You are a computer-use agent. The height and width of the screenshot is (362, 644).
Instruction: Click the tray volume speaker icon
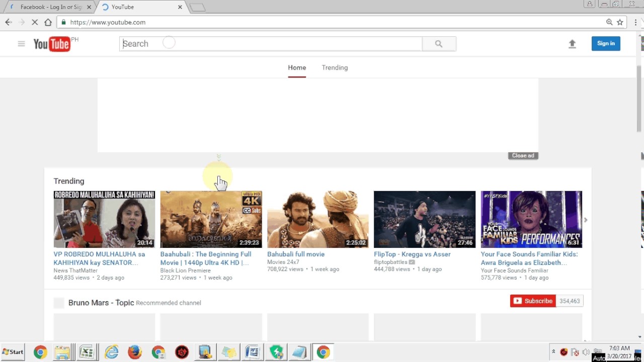point(586,352)
